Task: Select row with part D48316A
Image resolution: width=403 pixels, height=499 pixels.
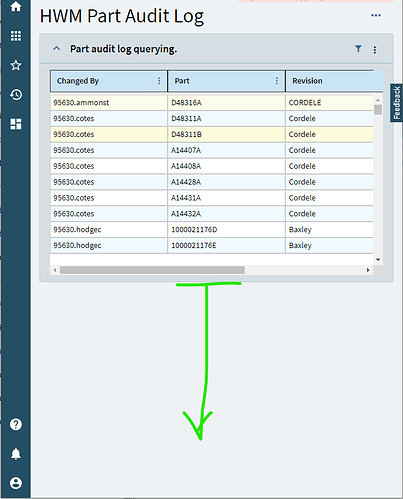Action: (x=212, y=103)
